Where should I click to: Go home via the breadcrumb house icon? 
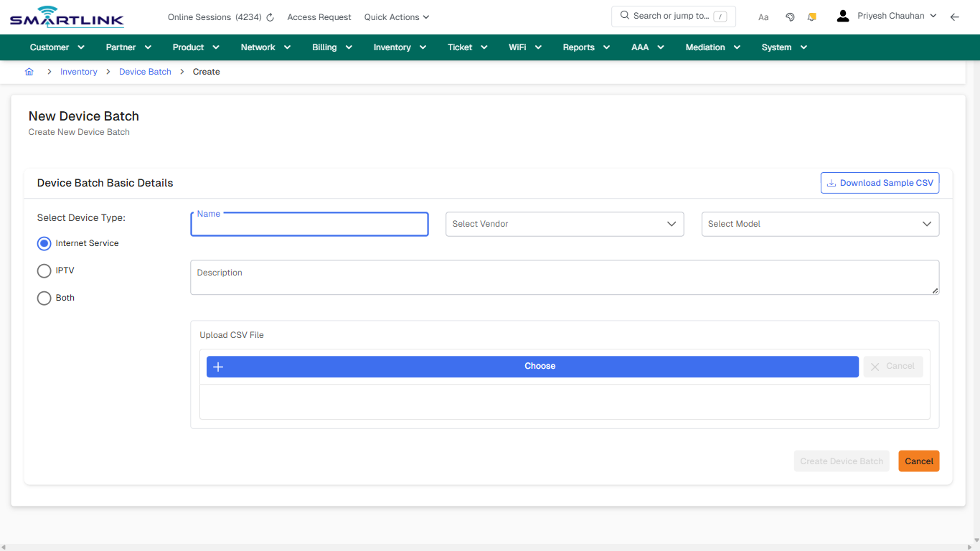click(x=29, y=71)
